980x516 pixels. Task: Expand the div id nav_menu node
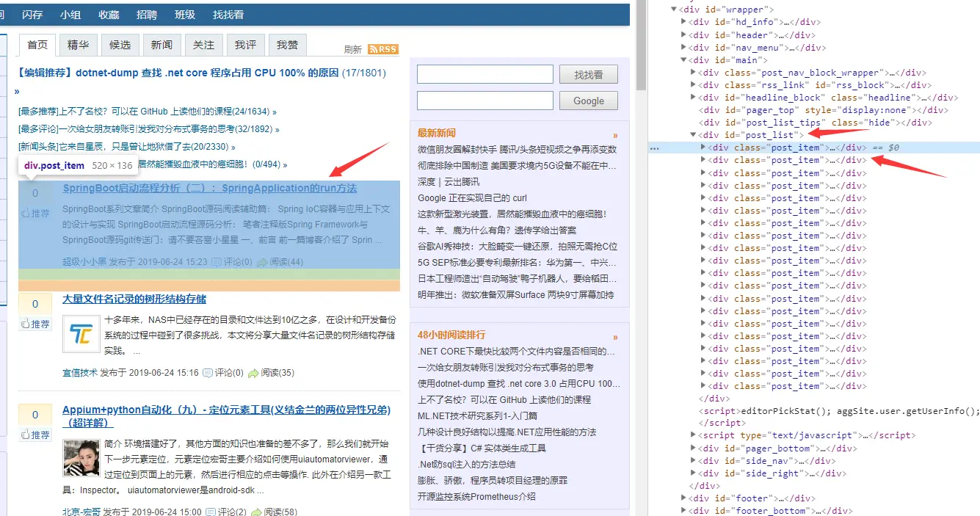click(683, 47)
